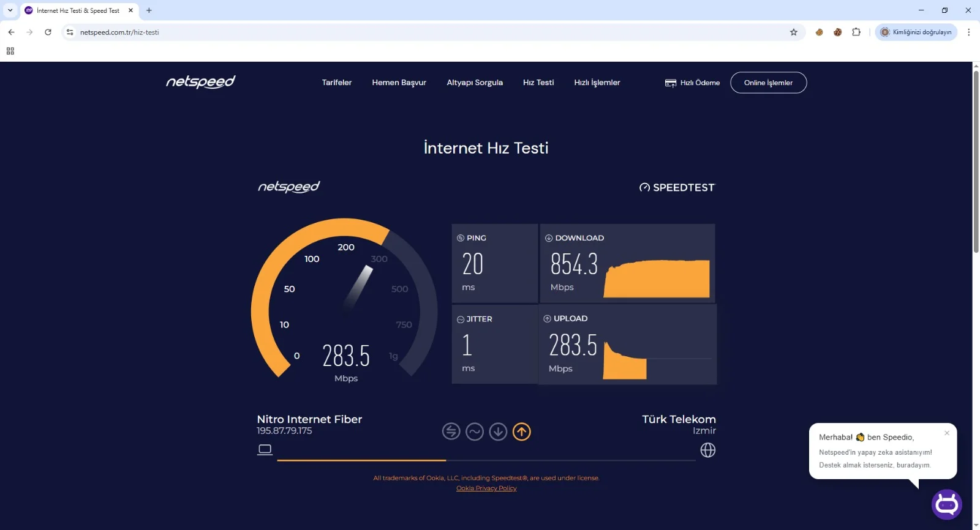This screenshot has width=980, height=530.
Task: Open the Chrome three-dot menu
Action: pyautogui.click(x=968, y=32)
